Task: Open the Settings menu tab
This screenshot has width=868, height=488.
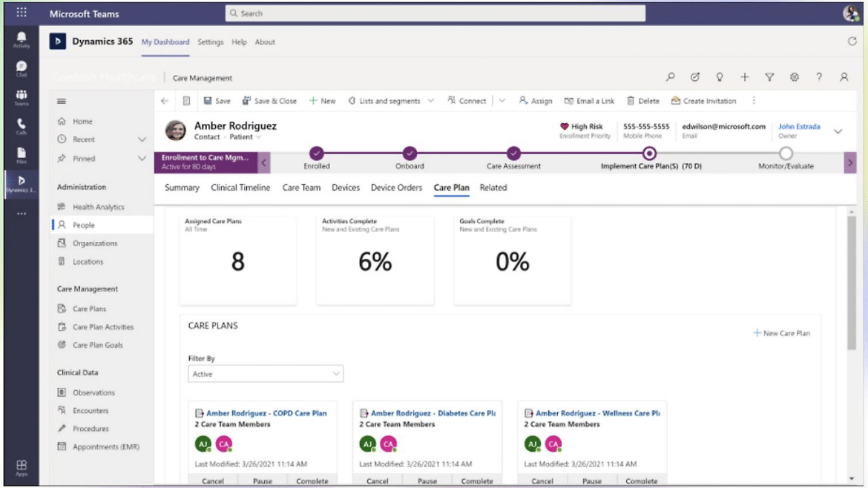Action: [x=211, y=42]
